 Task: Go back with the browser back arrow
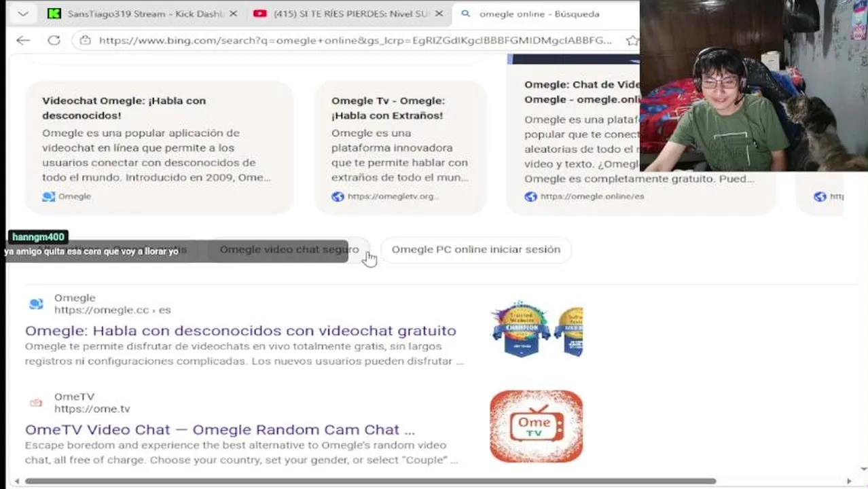(23, 40)
